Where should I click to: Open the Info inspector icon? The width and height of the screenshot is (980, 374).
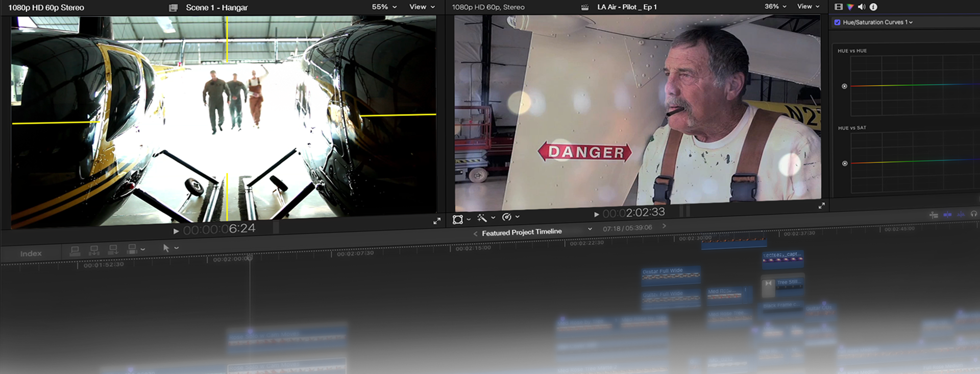click(873, 7)
